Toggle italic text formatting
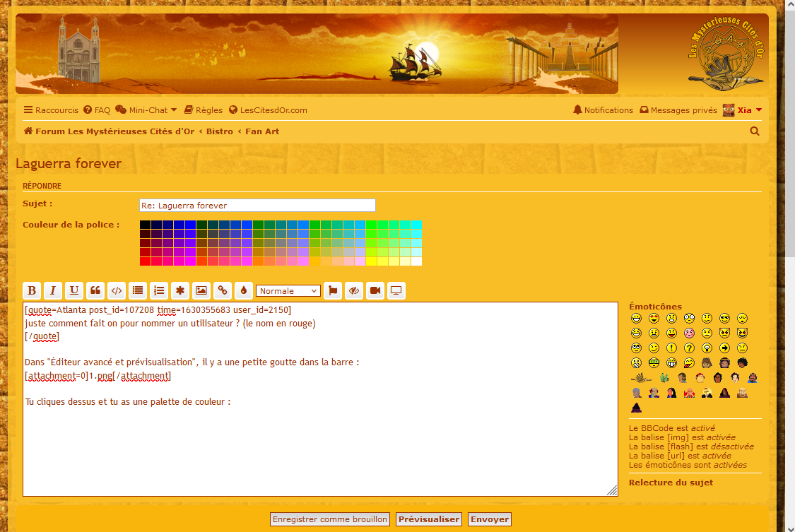Viewport: 795px width, 532px height. [53, 290]
